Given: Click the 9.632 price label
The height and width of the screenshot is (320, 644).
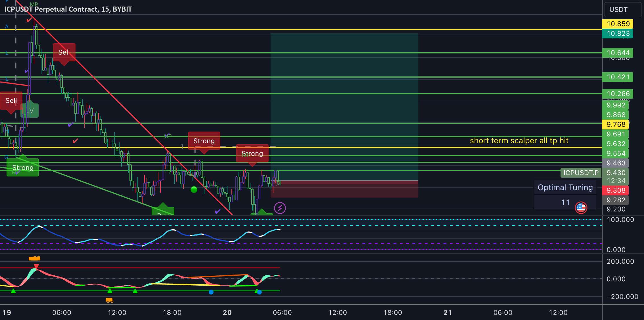Looking at the screenshot, I should [x=616, y=144].
